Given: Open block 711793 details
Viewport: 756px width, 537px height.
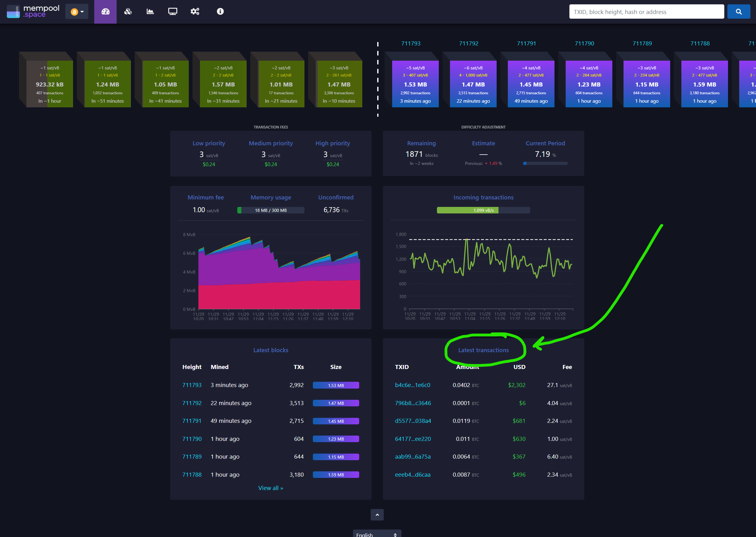Looking at the screenshot, I should [192, 385].
